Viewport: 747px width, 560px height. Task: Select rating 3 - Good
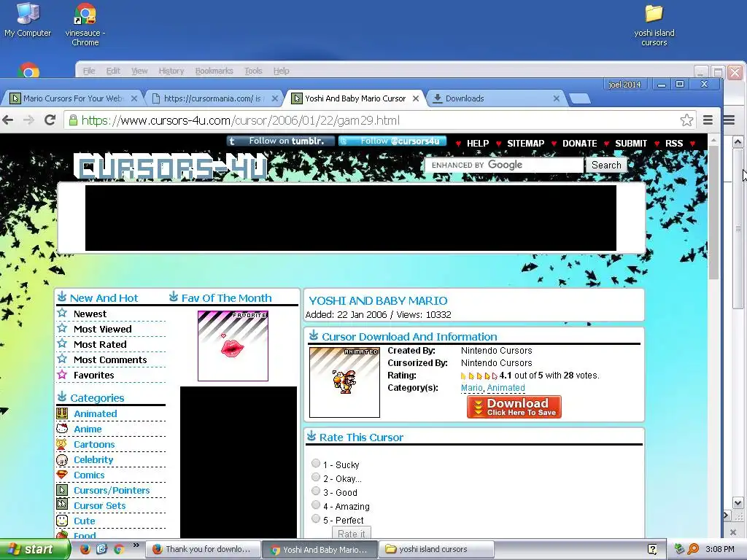[x=316, y=491]
